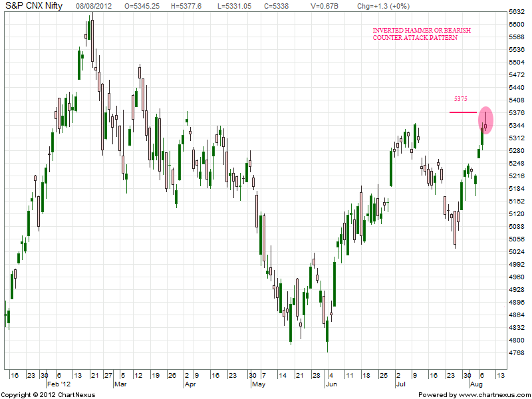Click the open value O=5345.25
This screenshot has height=399, width=532.
(142, 6)
